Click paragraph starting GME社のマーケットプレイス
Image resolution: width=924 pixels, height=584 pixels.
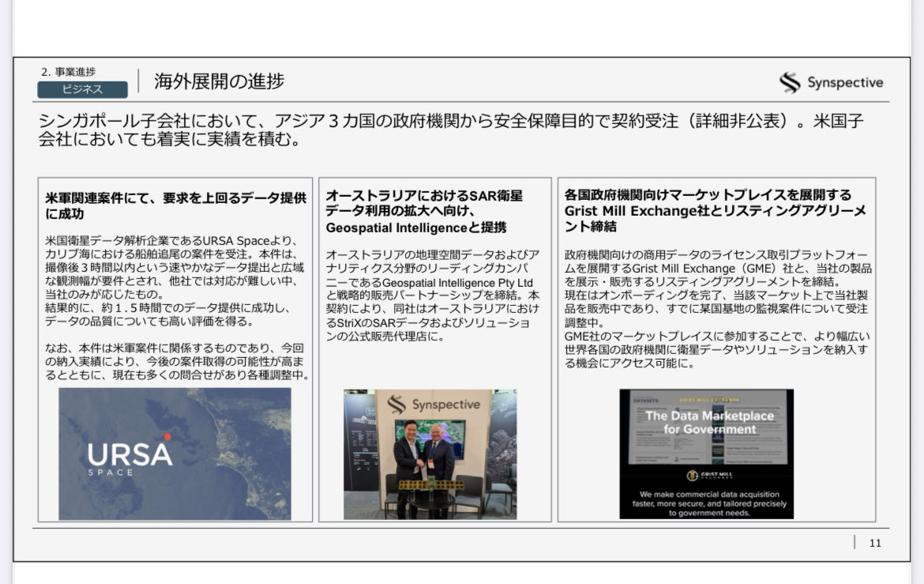point(716,349)
